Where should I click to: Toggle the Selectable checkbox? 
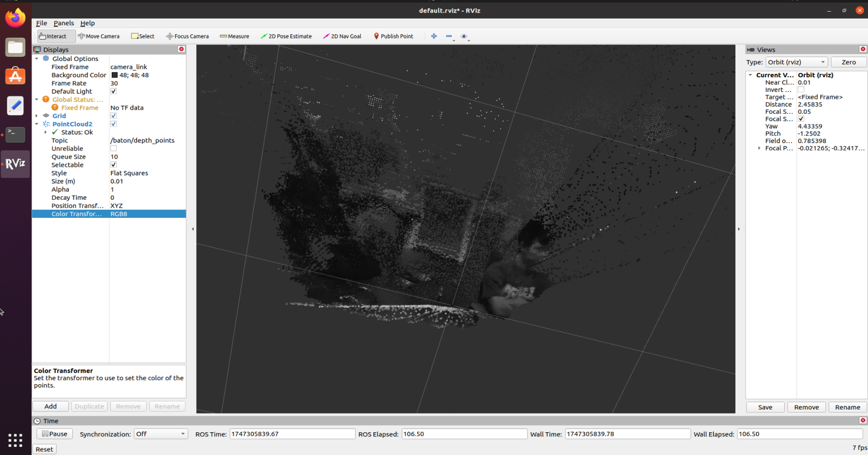(x=113, y=164)
